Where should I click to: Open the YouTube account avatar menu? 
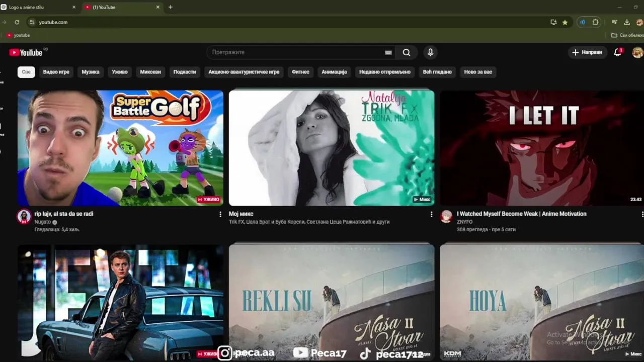(637, 52)
